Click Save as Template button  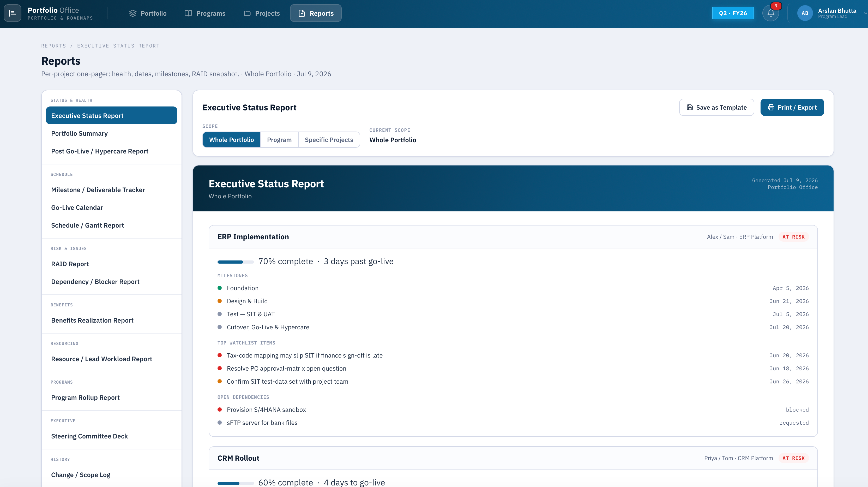716,107
